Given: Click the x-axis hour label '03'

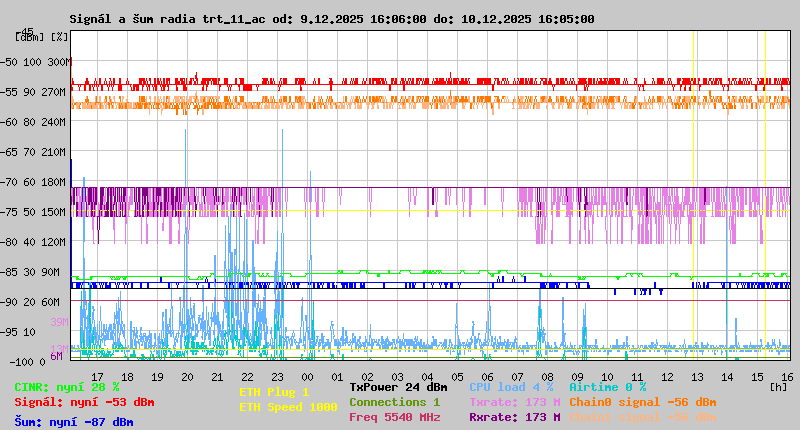Looking at the screenshot, I should (x=397, y=377).
